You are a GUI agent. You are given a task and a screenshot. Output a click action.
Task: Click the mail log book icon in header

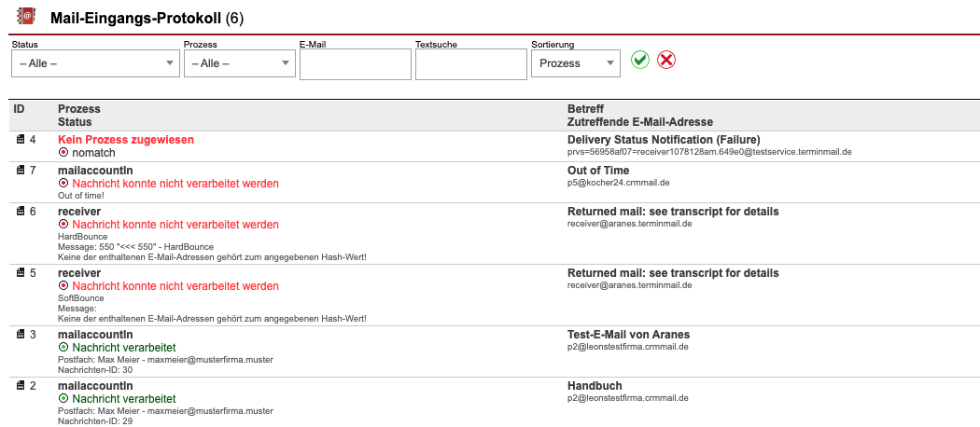click(x=26, y=17)
